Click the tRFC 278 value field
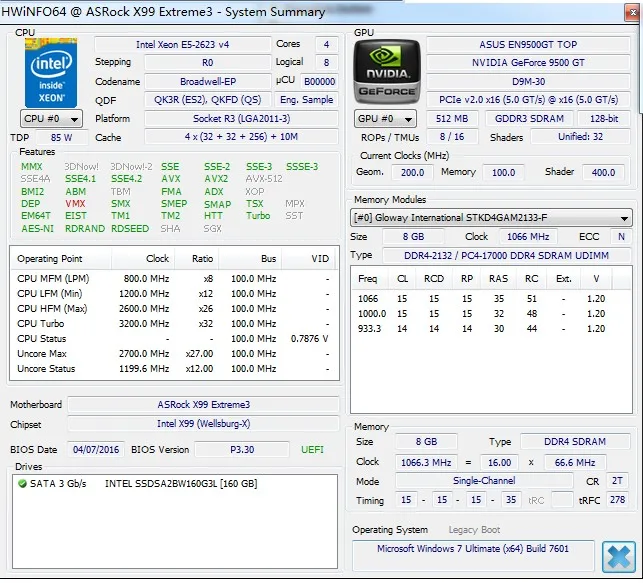 pos(617,500)
